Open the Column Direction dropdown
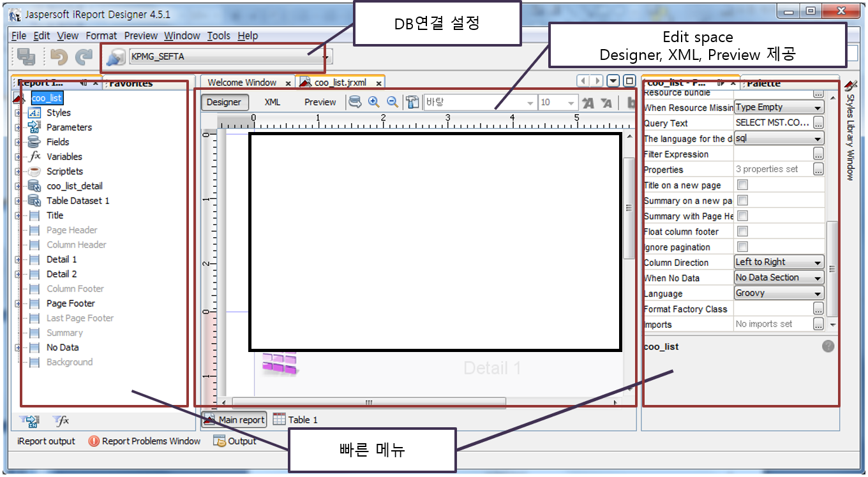Viewport: 868px width, 477px height. [779, 262]
